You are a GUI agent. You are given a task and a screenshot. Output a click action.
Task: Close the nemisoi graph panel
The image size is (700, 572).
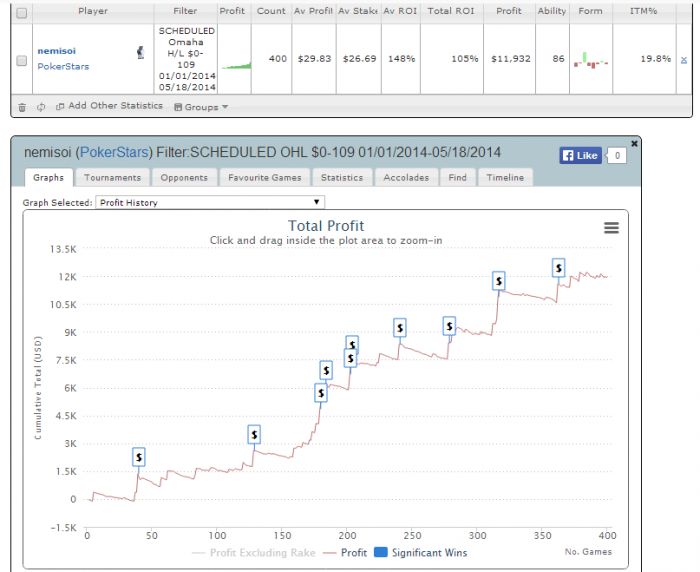click(634, 144)
